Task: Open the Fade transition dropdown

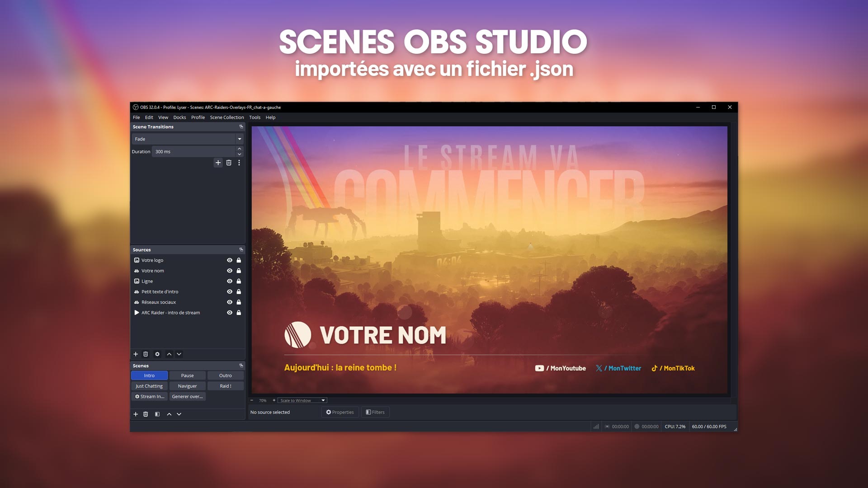Action: click(x=239, y=139)
